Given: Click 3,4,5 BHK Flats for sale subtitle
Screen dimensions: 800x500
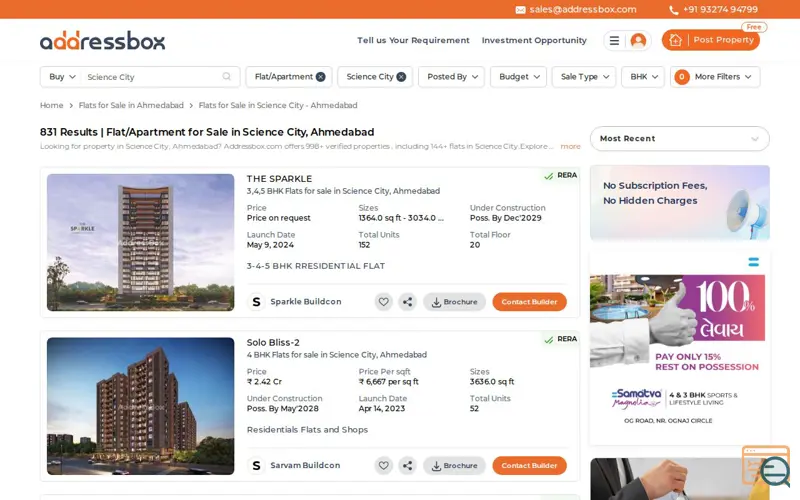Looking at the screenshot, I should coord(343,191).
